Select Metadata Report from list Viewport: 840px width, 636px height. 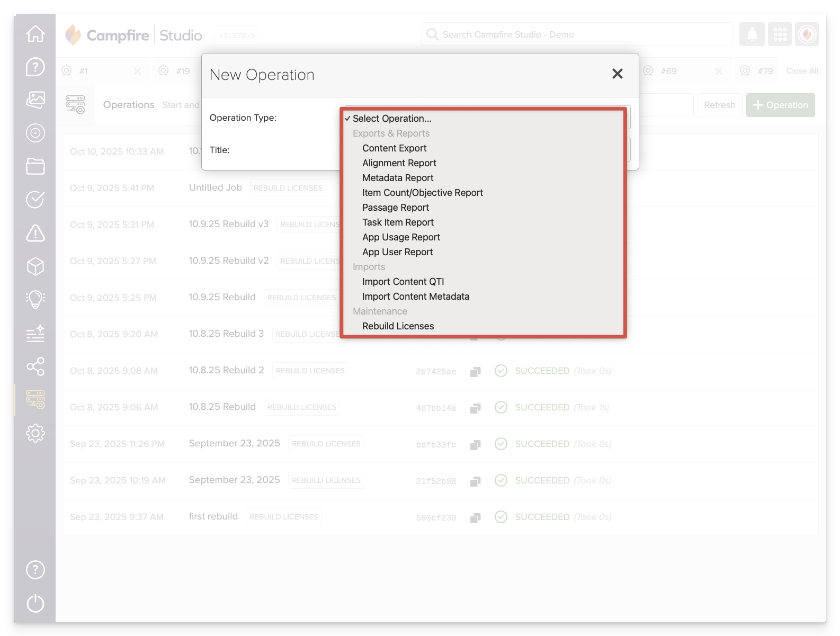tap(397, 178)
